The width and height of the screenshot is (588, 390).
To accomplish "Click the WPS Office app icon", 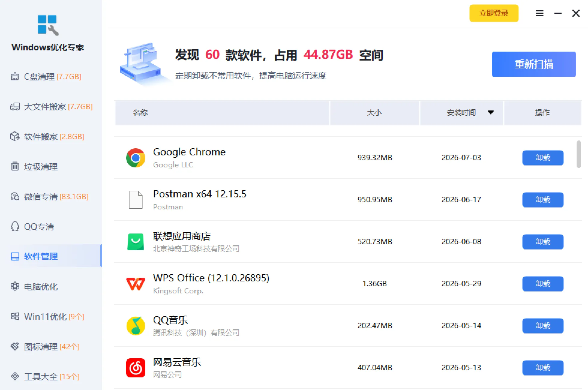I will pyautogui.click(x=136, y=284).
